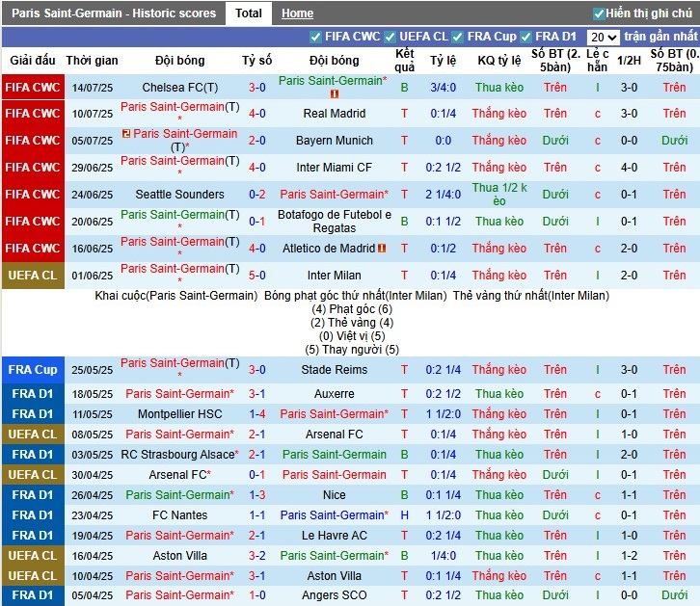Click the half-time score 1-2 on 16/04/25
Viewport: 700px width, 606px height.
pyautogui.click(x=629, y=556)
